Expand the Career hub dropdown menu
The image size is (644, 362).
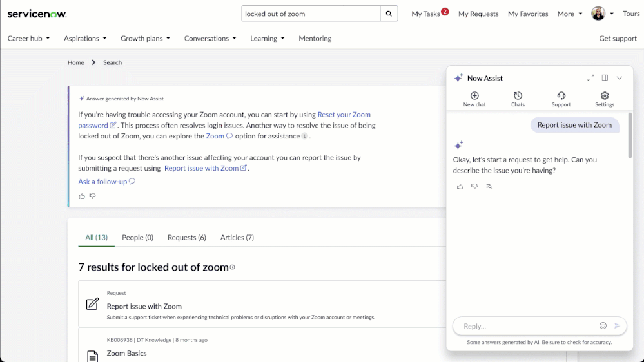click(x=28, y=39)
